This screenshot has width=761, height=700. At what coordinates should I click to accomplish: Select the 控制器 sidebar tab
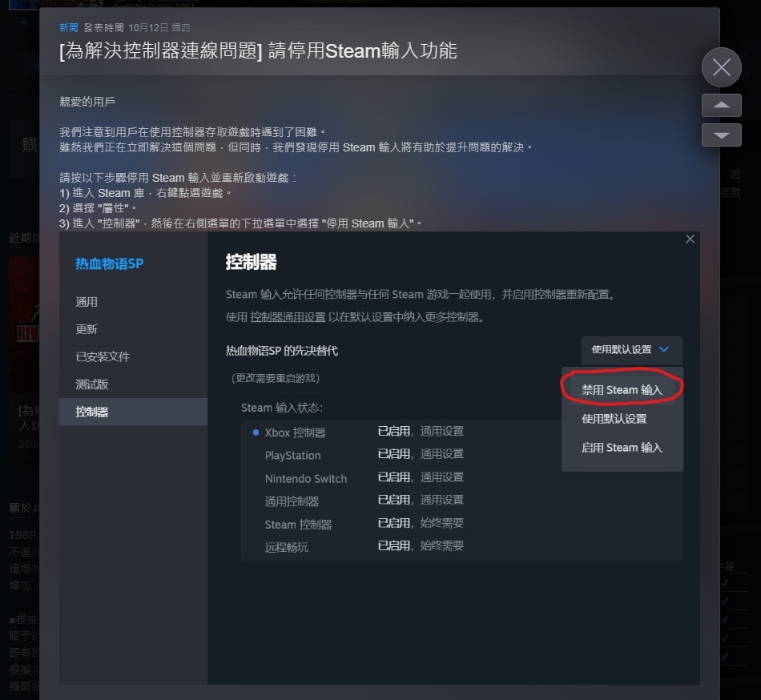tap(133, 412)
